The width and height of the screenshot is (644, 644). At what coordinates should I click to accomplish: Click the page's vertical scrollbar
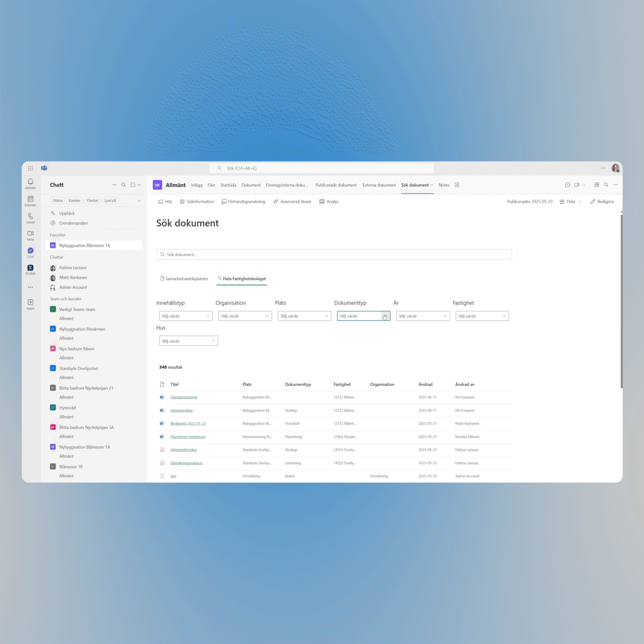(621, 302)
